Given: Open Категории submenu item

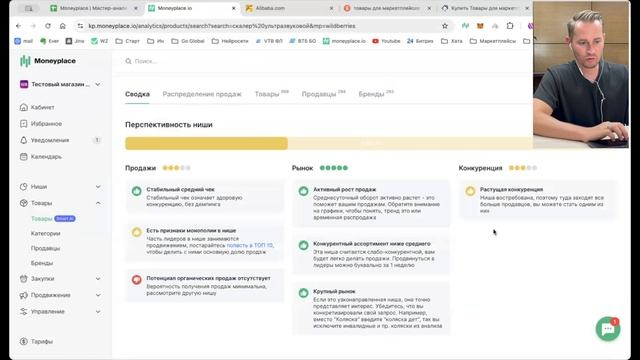Looking at the screenshot, I should click(45, 233).
